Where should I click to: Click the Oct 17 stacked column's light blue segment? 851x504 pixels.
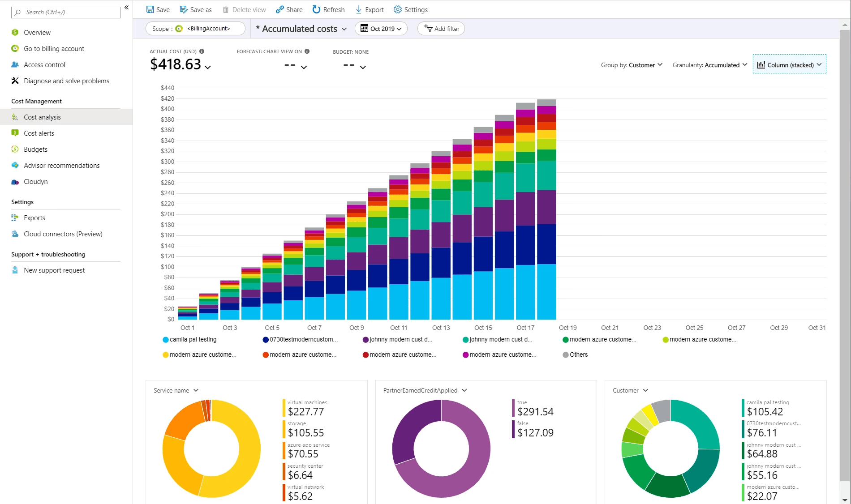[525, 292]
